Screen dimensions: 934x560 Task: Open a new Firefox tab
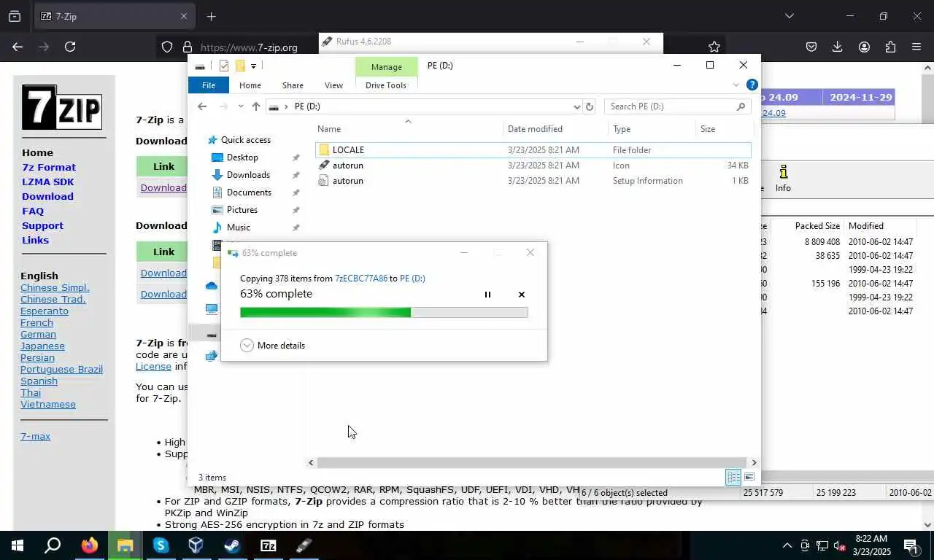[x=211, y=16]
